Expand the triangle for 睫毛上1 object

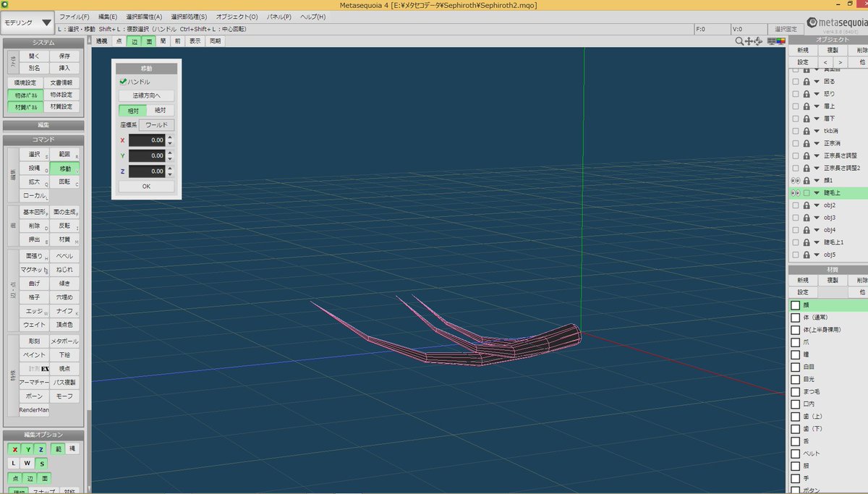click(817, 242)
